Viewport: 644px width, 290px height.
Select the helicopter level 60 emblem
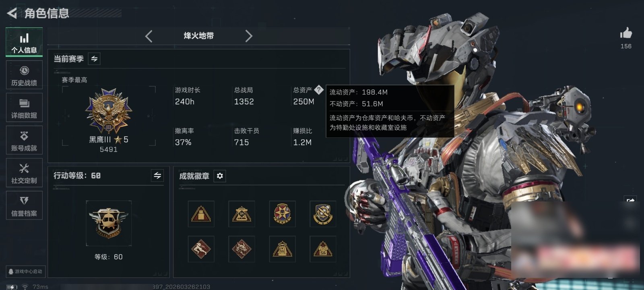[x=109, y=223]
